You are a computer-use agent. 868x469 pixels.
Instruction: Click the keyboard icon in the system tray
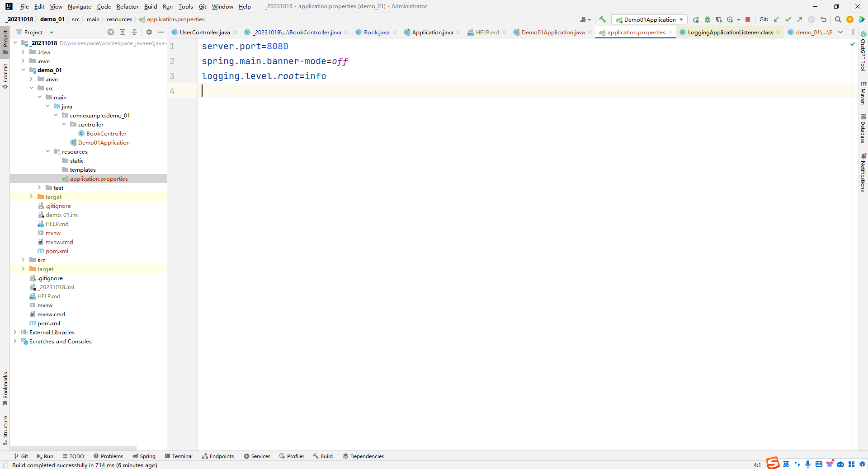click(819, 464)
